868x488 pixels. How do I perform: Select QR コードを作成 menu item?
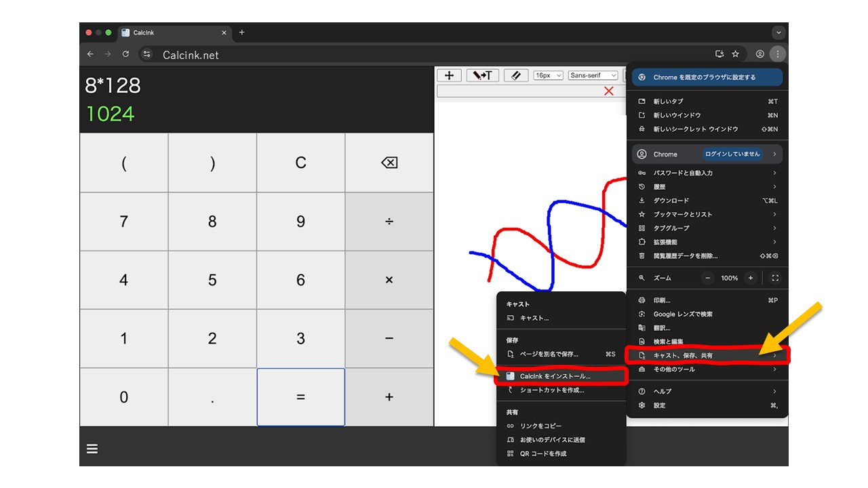click(x=560, y=453)
